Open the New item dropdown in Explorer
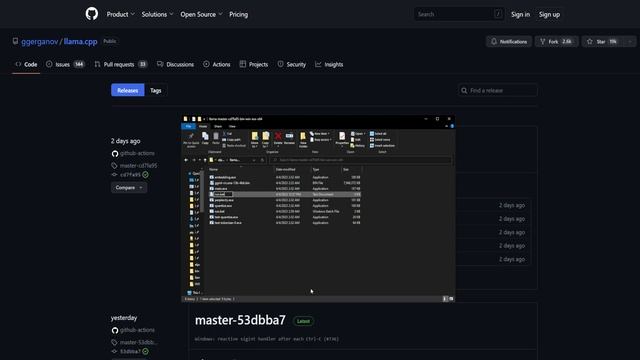The height and width of the screenshot is (360, 640). pos(320,134)
